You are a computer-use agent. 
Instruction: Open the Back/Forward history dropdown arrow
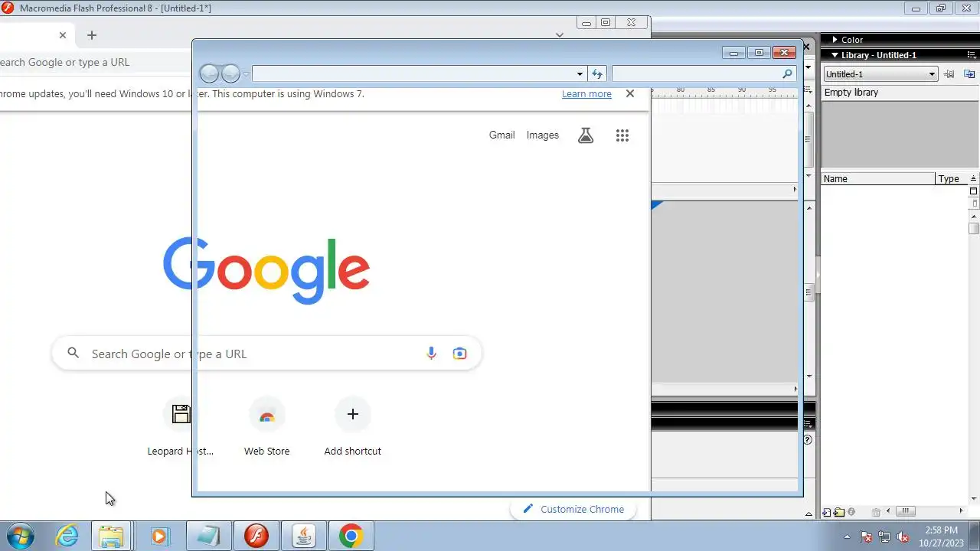[x=246, y=74]
